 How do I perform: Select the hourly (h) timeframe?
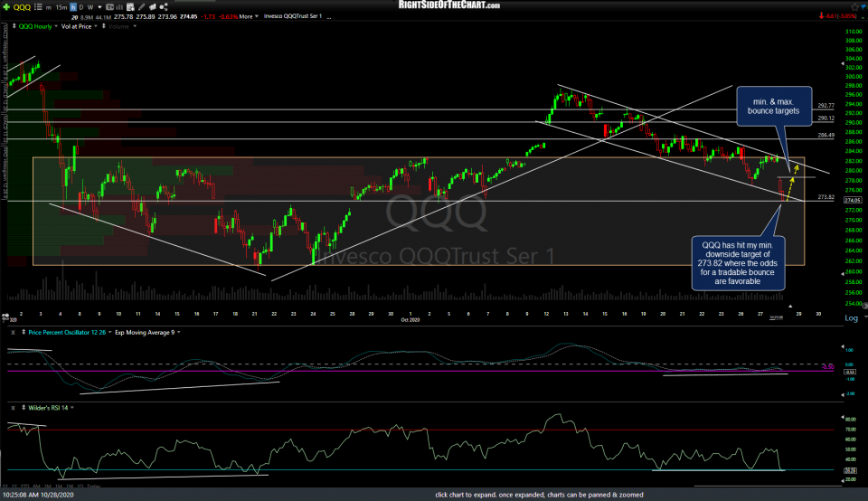tap(73, 8)
